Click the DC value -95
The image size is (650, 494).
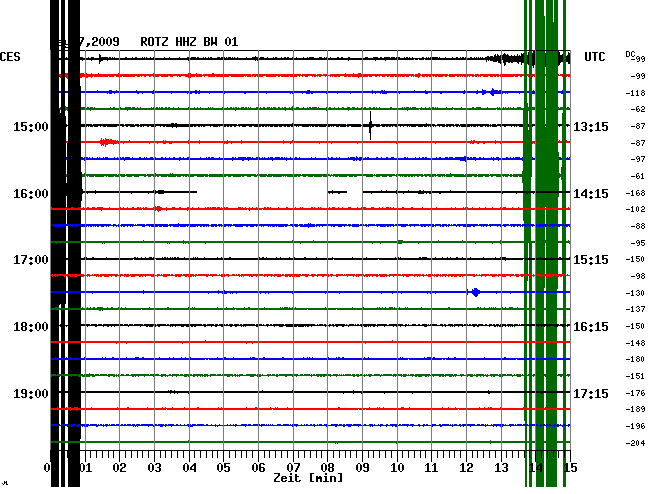[x=638, y=243]
